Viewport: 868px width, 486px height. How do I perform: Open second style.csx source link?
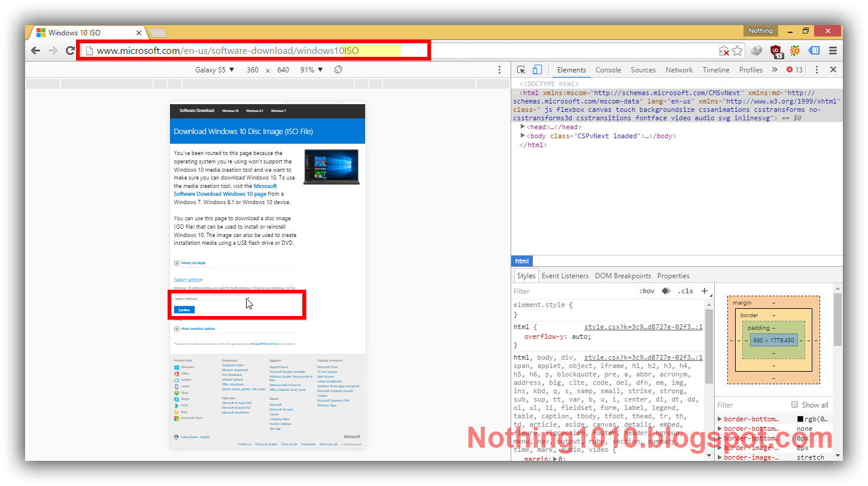pyautogui.click(x=643, y=357)
